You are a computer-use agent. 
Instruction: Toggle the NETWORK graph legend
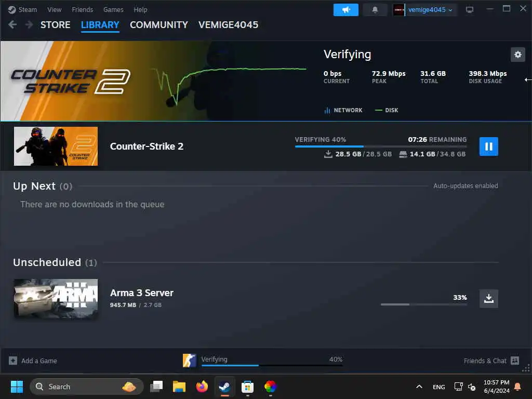343,110
